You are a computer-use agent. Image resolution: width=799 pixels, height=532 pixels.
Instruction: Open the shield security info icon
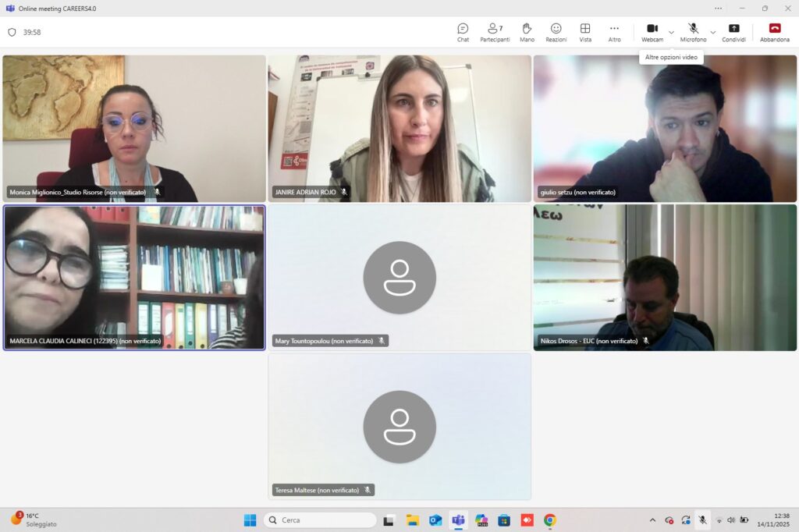[12, 32]
